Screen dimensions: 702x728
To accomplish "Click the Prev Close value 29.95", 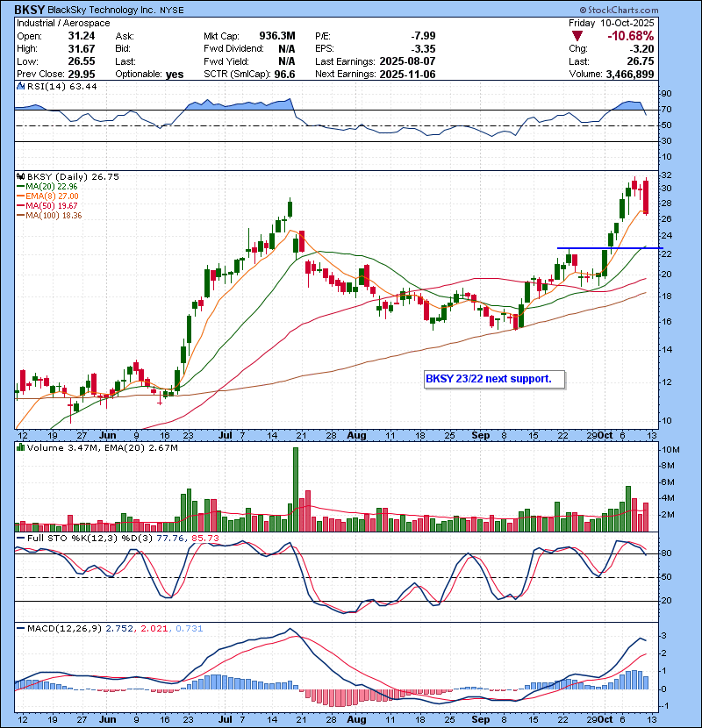I will [x=82, y=74].
